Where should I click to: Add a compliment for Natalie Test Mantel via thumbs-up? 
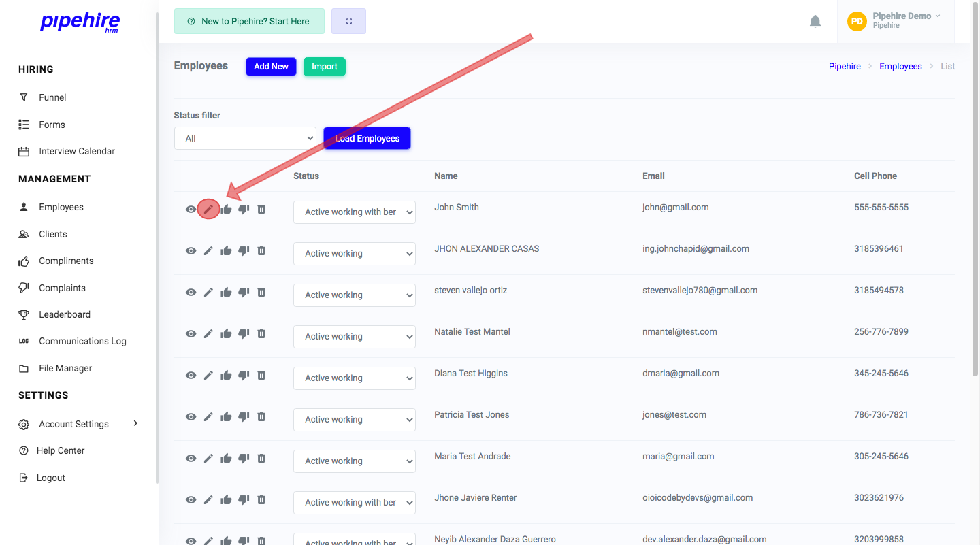coord(226,333)
